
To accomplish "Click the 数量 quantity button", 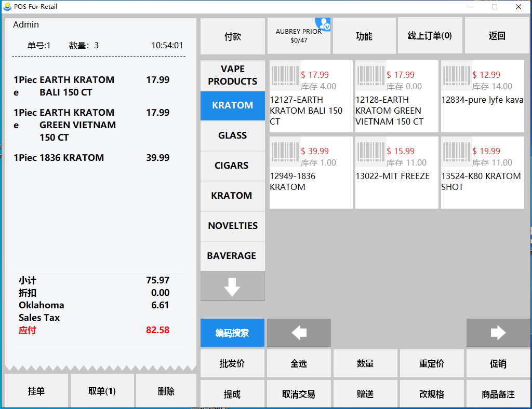I will point(365,364).
